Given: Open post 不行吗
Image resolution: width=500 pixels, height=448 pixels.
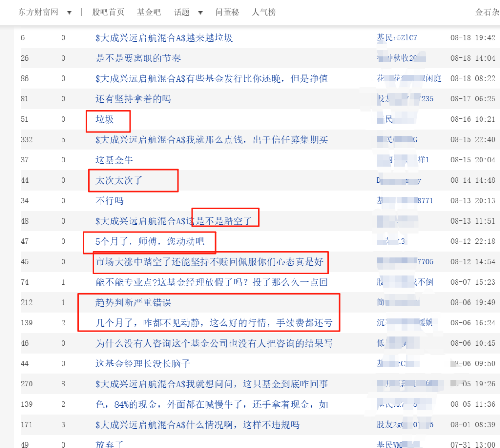Looking at the screenshot, I should pos(109,200).
